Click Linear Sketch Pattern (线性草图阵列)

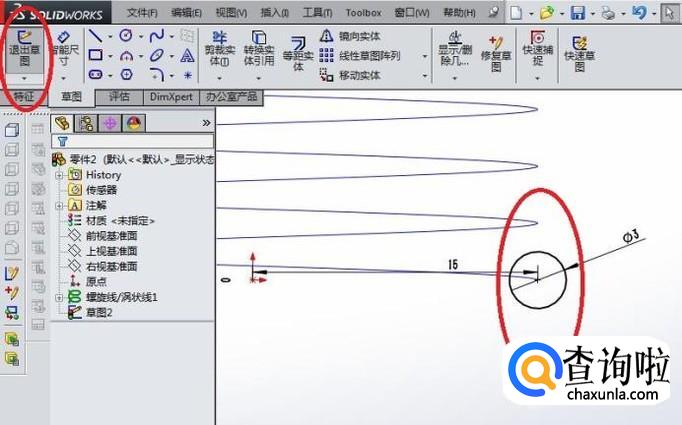[360, 56]
